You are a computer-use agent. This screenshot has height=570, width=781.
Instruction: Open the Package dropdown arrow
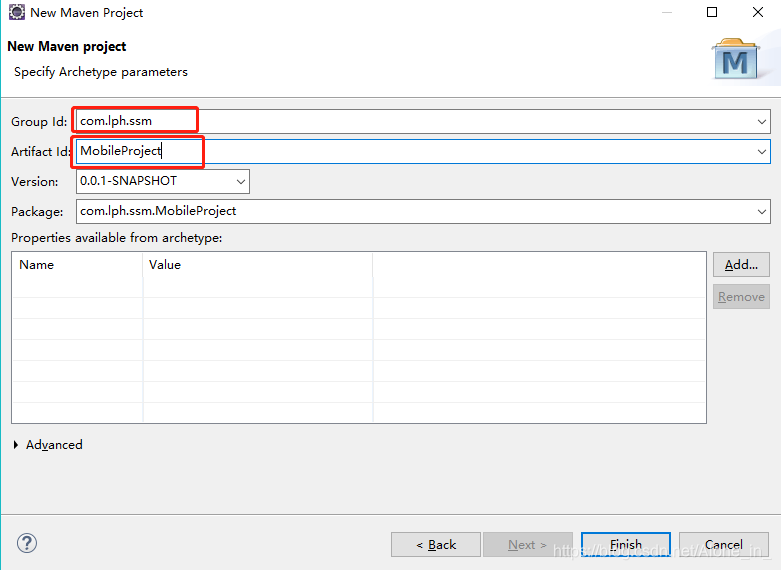point(762,211)
